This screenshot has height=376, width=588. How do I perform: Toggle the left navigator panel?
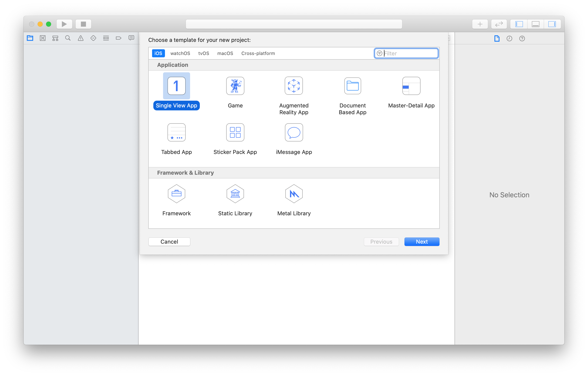tap(519, 24)
